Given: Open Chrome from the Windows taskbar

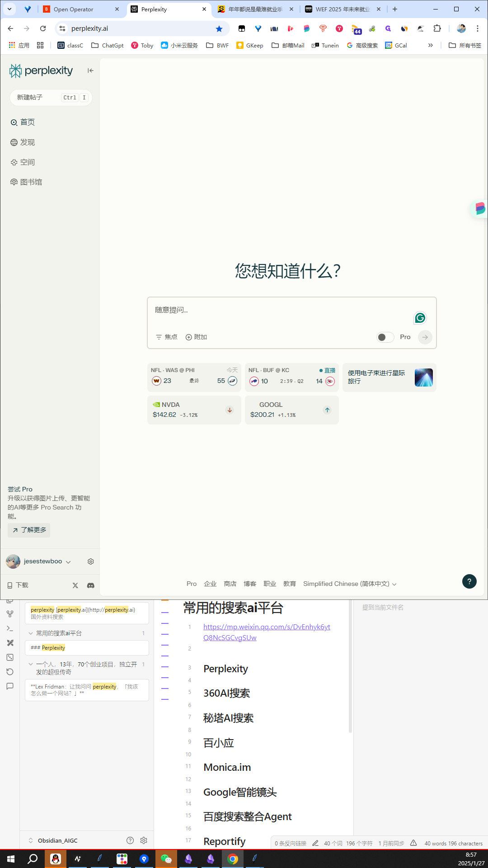Looking at the screenshot, I should [x=233, y=859].
